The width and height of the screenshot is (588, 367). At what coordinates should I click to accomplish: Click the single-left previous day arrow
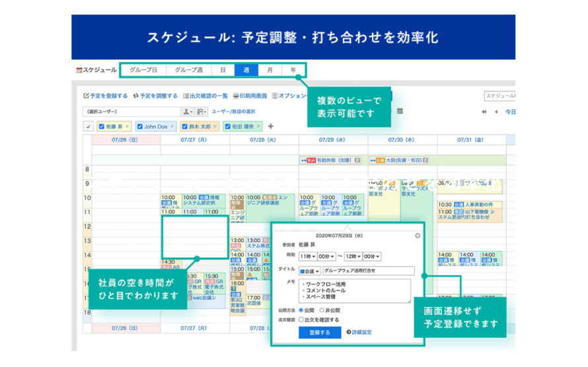(x=496, y=112)
